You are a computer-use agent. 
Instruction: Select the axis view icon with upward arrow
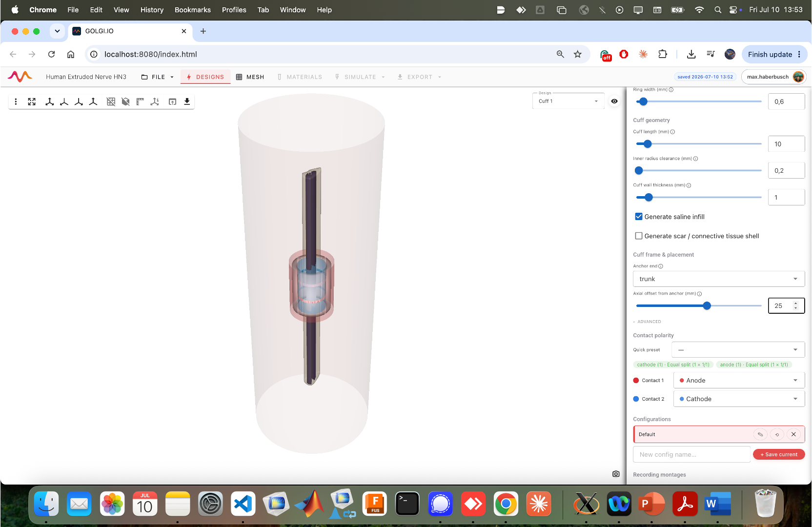coord(93,101)
